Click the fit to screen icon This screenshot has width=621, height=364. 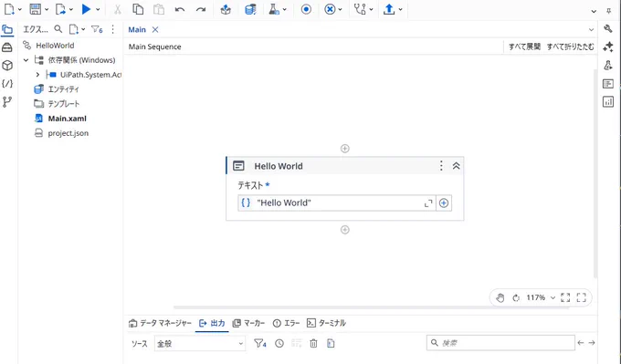pyautogui.click(x=565, y=297)
